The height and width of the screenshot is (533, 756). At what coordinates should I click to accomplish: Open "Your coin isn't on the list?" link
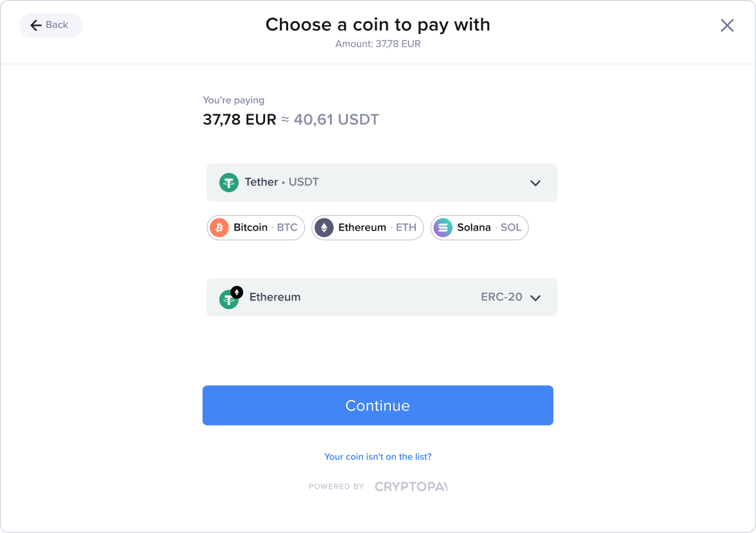tap(378, 457)
